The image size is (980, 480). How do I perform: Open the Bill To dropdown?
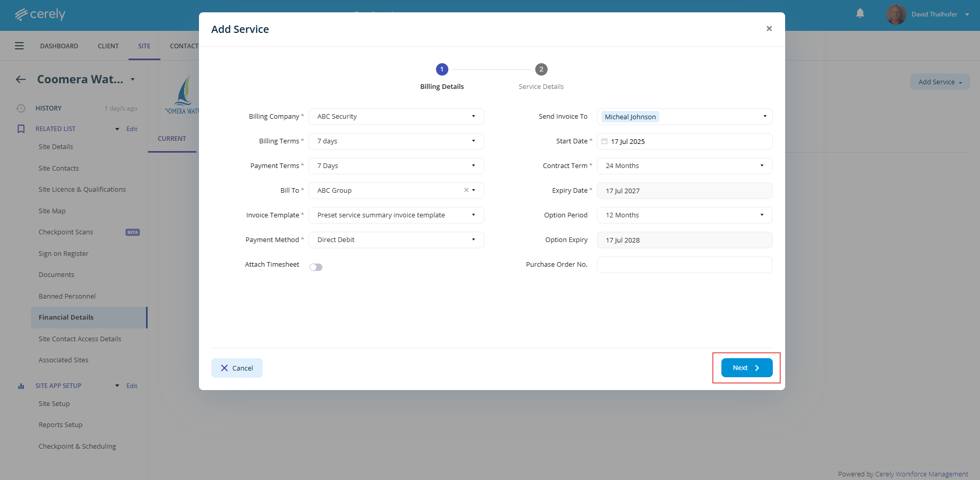(x=396, y=191)
